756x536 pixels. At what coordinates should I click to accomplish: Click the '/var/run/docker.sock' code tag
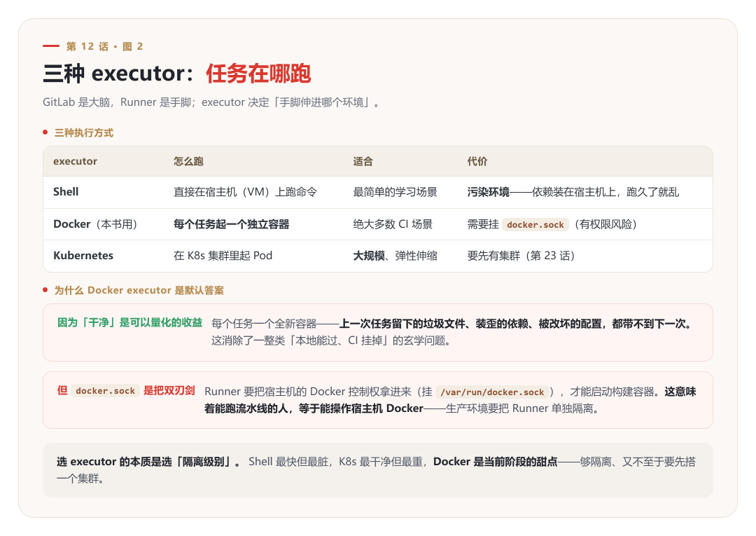(492, 392)
